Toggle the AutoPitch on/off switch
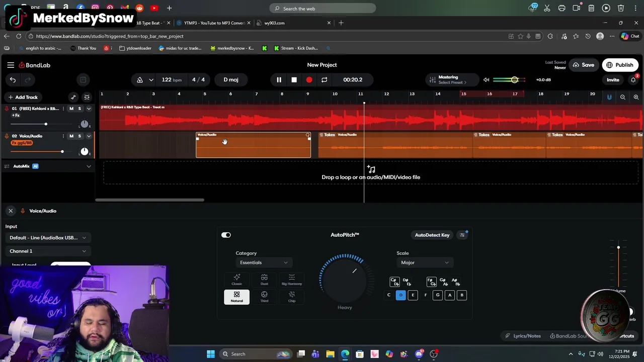Screen dimensions: 644x362 [226, 235]
